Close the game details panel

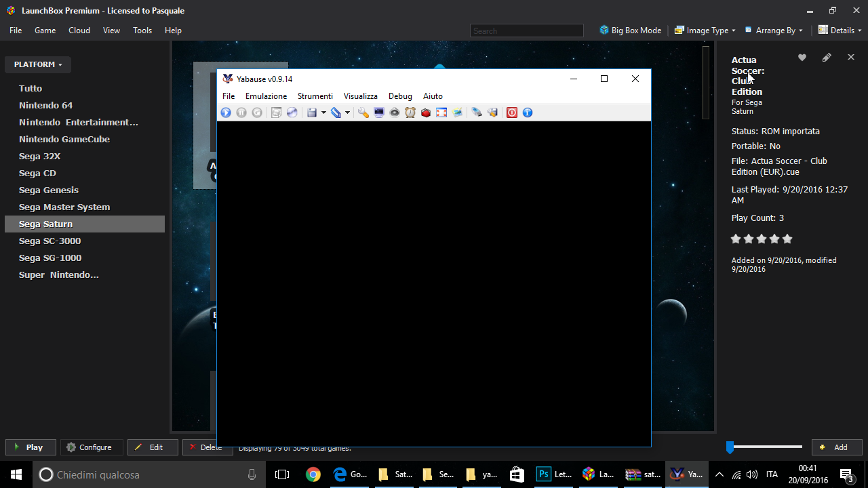(x=851, y=58)
